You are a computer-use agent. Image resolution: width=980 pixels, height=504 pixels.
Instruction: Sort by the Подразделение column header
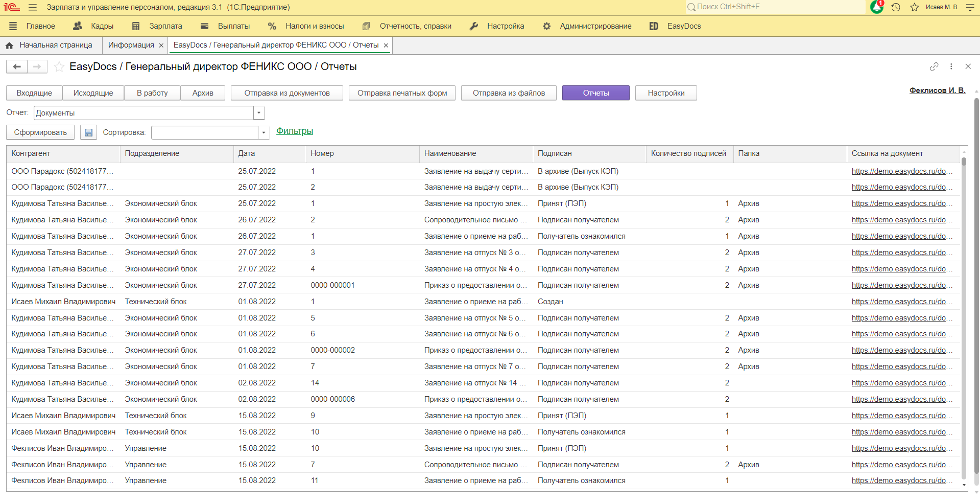177,154
